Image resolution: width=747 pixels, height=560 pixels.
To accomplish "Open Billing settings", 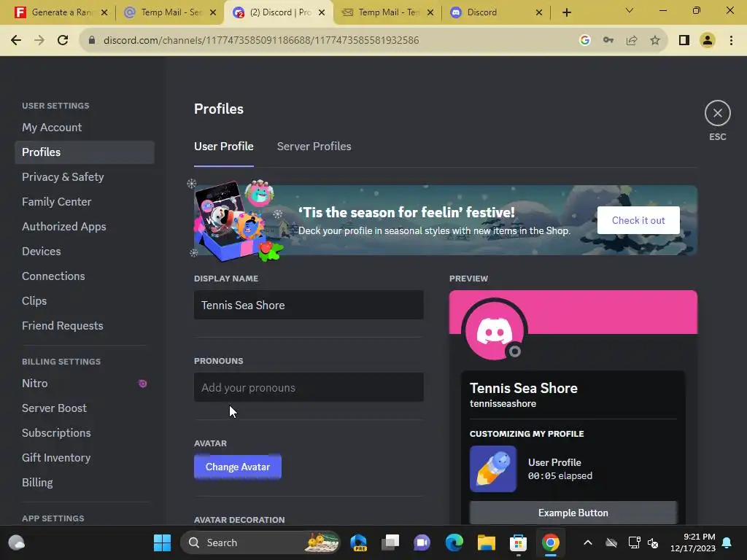I will point(85,483).
